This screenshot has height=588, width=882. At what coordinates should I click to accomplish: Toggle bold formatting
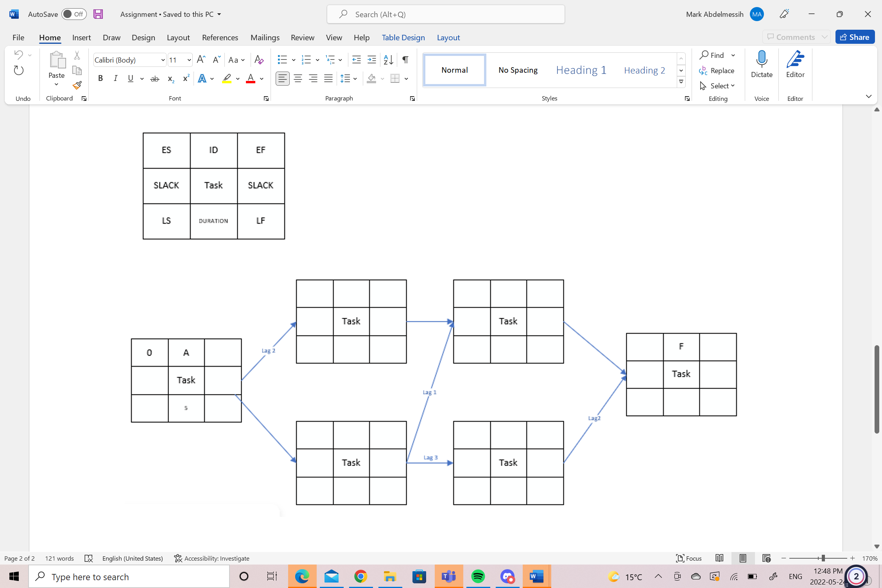(x=100, y=79)
